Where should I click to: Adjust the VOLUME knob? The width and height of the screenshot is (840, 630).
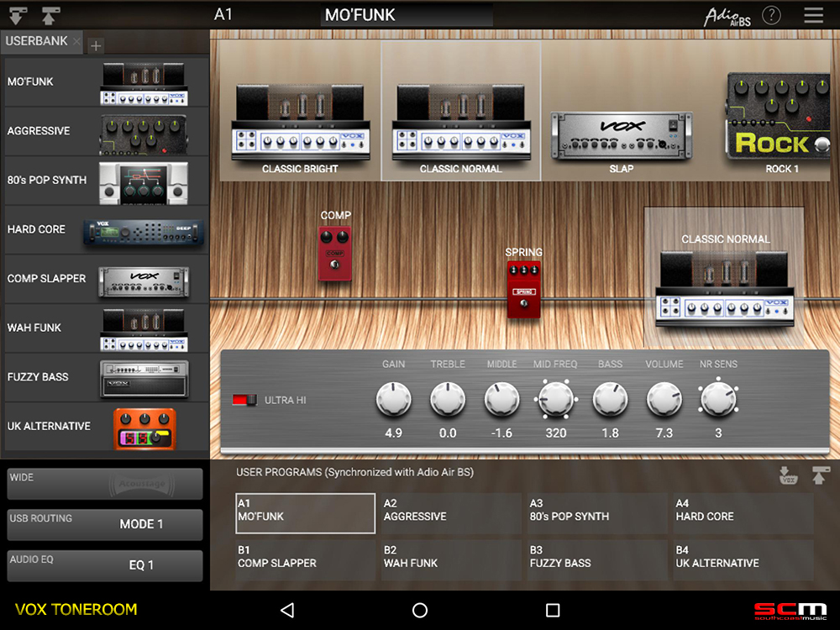click(x=664, y=400)
